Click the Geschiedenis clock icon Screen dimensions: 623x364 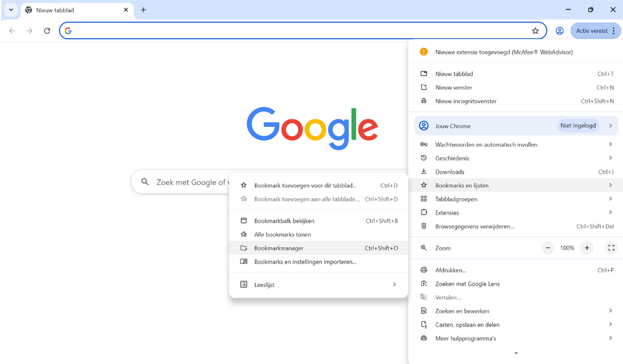423,158
